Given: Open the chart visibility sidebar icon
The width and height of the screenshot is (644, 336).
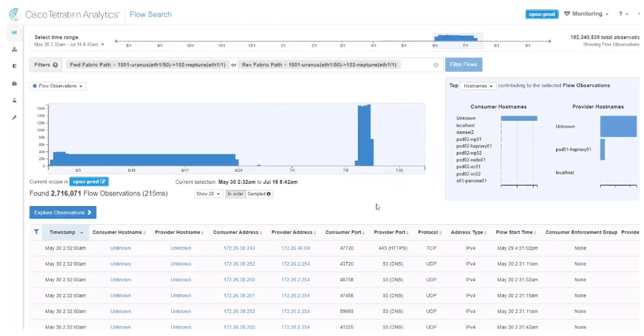Looking at the screenshot, I should [x=14, y=32].
